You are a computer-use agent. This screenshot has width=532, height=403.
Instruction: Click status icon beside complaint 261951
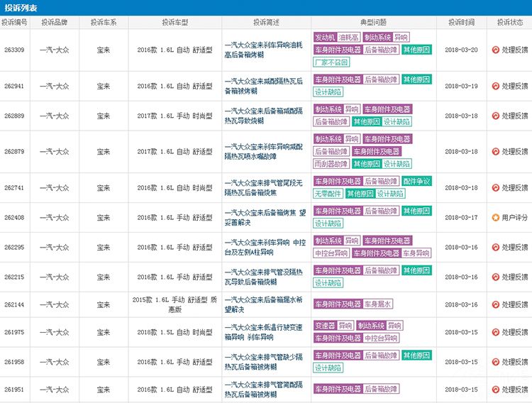495,389
